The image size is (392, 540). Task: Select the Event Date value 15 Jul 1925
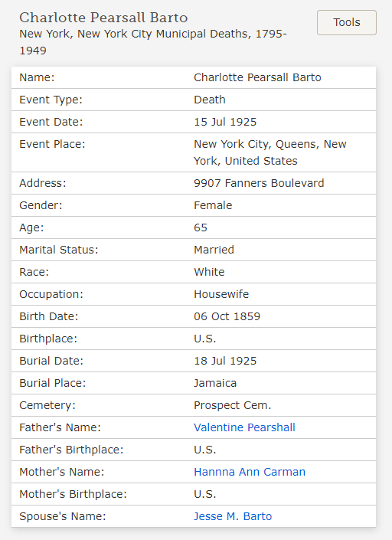click(x=225, y=122)
